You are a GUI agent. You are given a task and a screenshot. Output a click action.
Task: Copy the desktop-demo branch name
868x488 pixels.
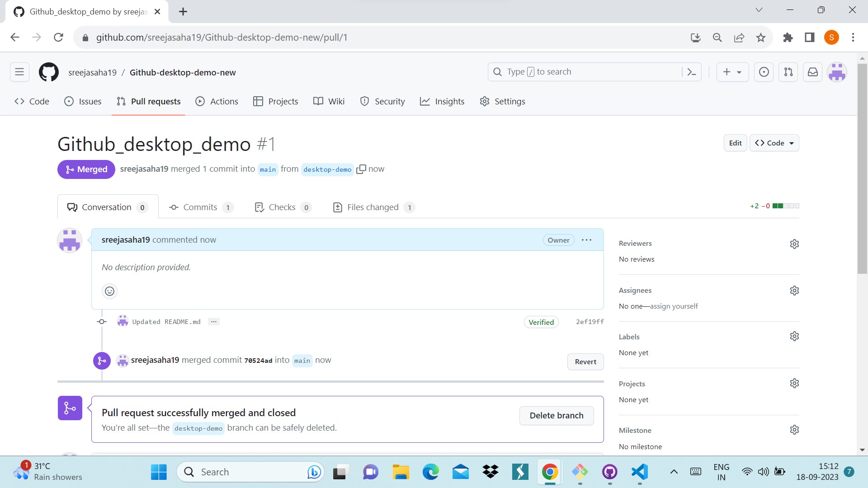361,169
